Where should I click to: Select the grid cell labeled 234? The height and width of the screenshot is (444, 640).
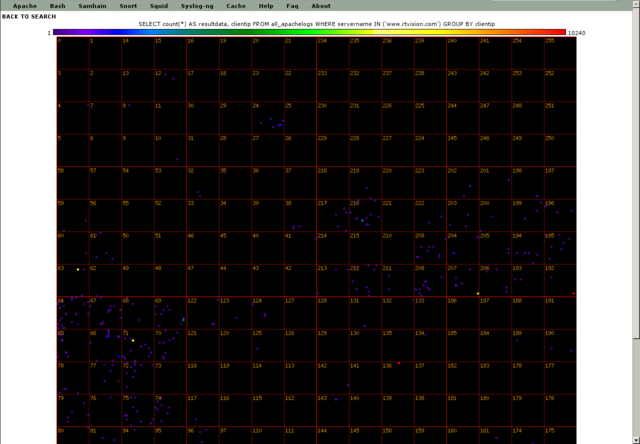pos(333,53)
